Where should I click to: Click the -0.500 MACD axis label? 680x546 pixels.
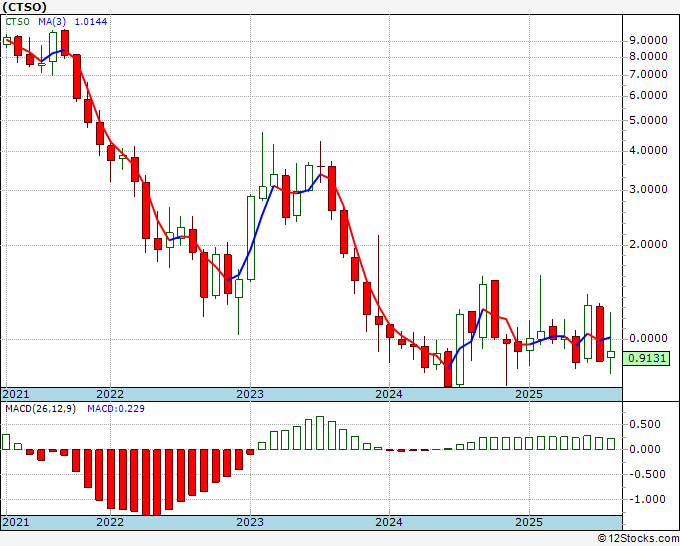pyautogui.click(x=646, y=474)
